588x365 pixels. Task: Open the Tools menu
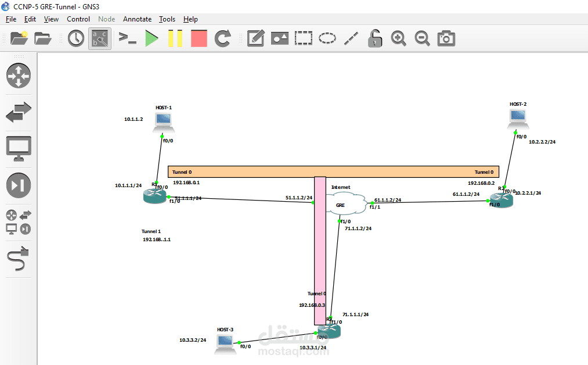pyautogui.click(x=167, y=19)
